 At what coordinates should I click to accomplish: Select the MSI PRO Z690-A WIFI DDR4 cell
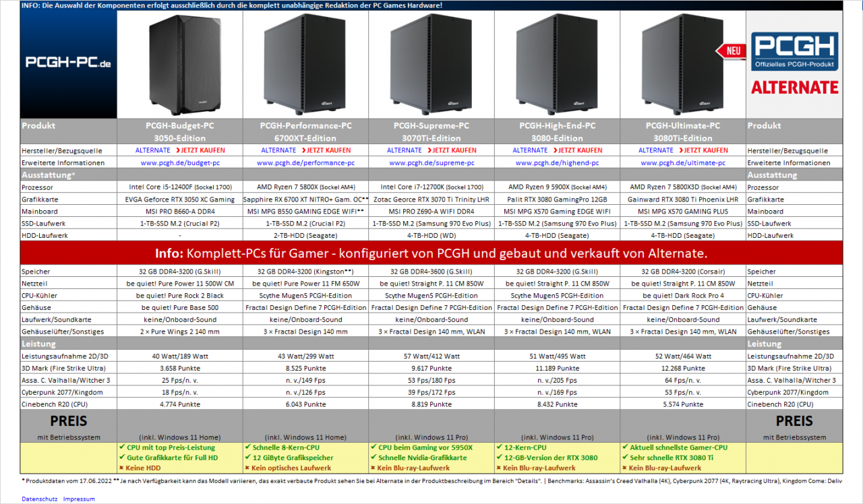tap(432, 212)
